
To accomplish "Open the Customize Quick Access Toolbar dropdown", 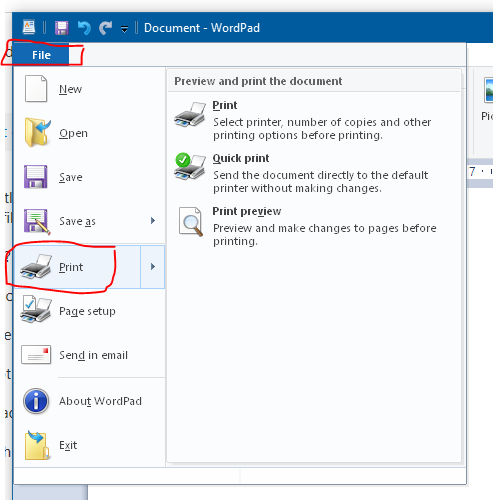I will 124,29.
